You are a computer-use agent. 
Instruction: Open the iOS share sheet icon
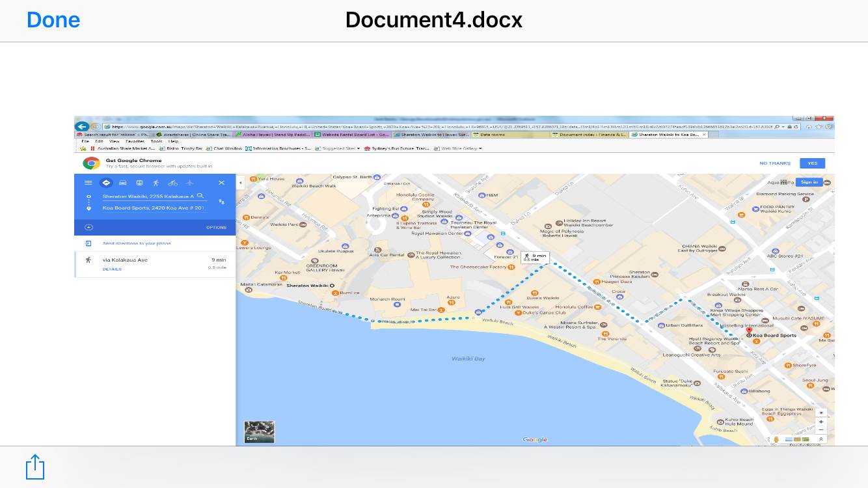click(x=35, y=467)
